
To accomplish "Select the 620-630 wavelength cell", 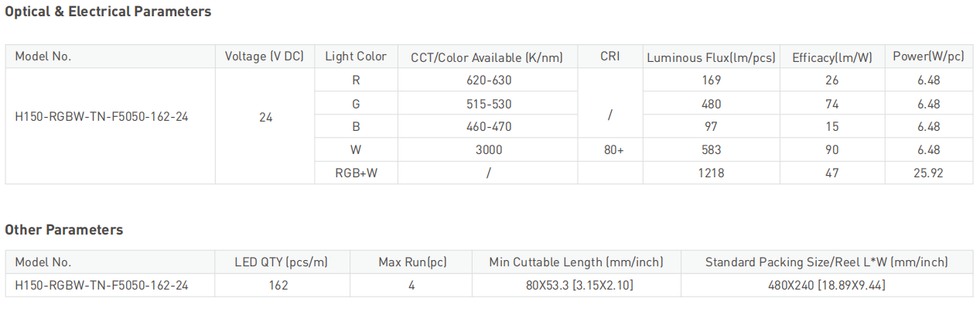I will [x=489, y=80].
